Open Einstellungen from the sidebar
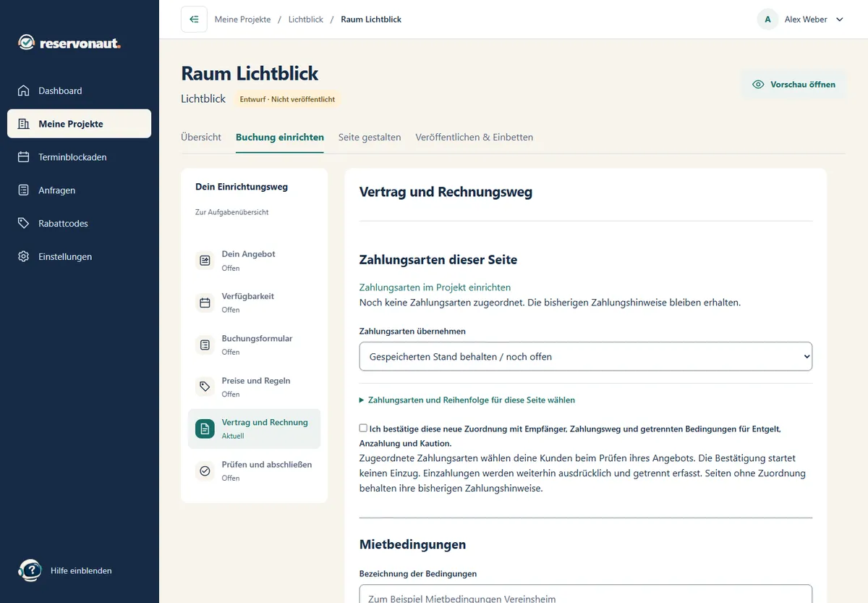The height and width of the screenshot is (603, 868). pos(80,257)
